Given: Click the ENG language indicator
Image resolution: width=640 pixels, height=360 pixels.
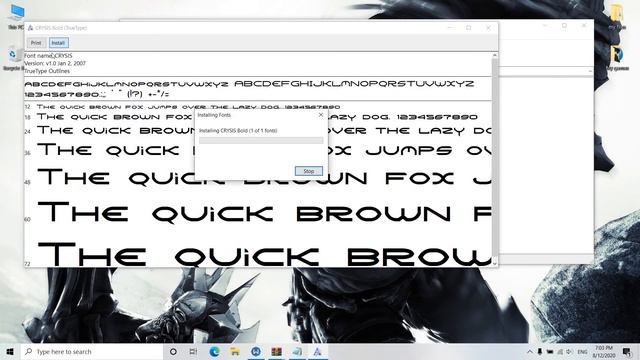Looking at the screenshot, I should 582,351.
